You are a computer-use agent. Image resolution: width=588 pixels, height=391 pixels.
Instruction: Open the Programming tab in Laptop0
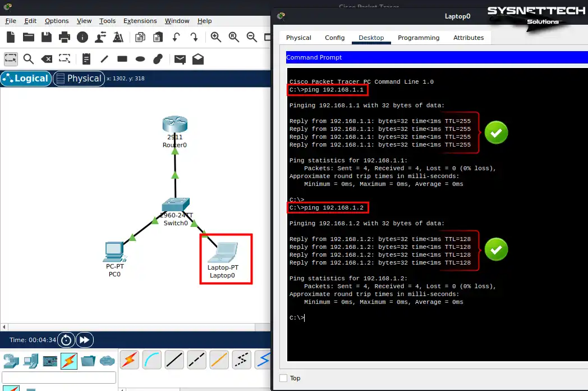coord(419,38)
